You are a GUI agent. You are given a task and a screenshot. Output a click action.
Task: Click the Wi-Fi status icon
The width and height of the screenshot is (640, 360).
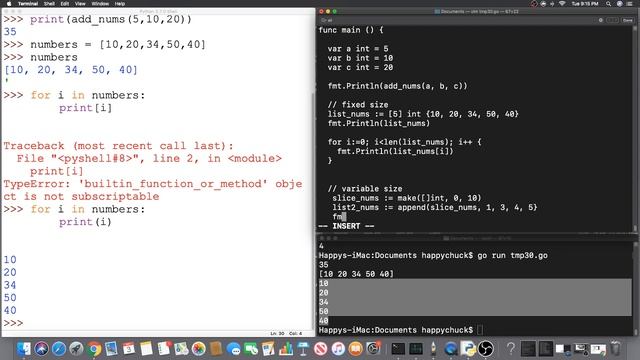click(562, 4)
